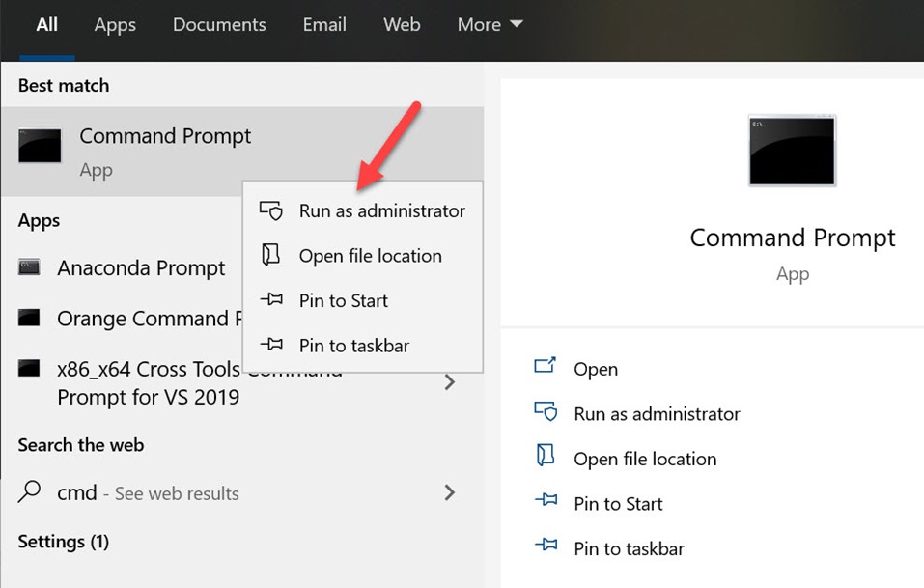Select Pin to Start in the context menu
Image resolution: width=924 pixels, height=588 pixels.
pyautogui.click(x=343, y=300)
